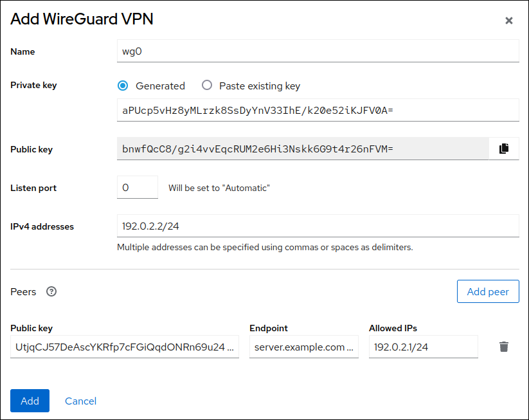Click the read-only Public key field
Image resolution: width=529 pixels, height=420 pixels.
(x=302, y=149)
